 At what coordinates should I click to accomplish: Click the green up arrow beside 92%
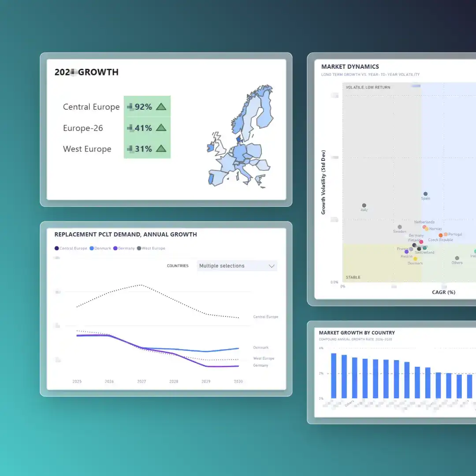(162, 106)
